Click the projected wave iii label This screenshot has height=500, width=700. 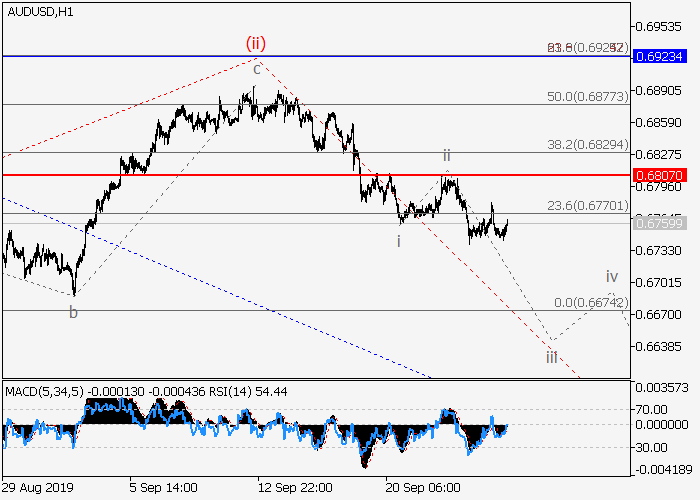pyautogui.click(x=551, y=356)
